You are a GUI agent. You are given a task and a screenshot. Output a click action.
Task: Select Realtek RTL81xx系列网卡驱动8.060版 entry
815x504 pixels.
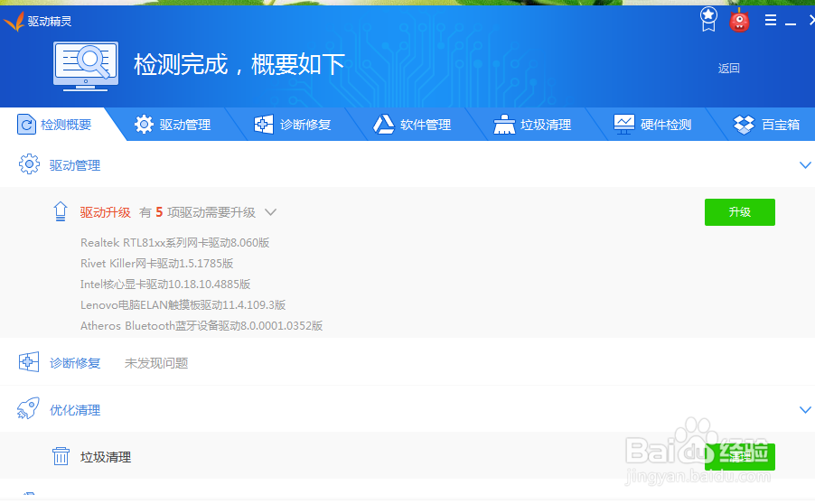point(174,243)
